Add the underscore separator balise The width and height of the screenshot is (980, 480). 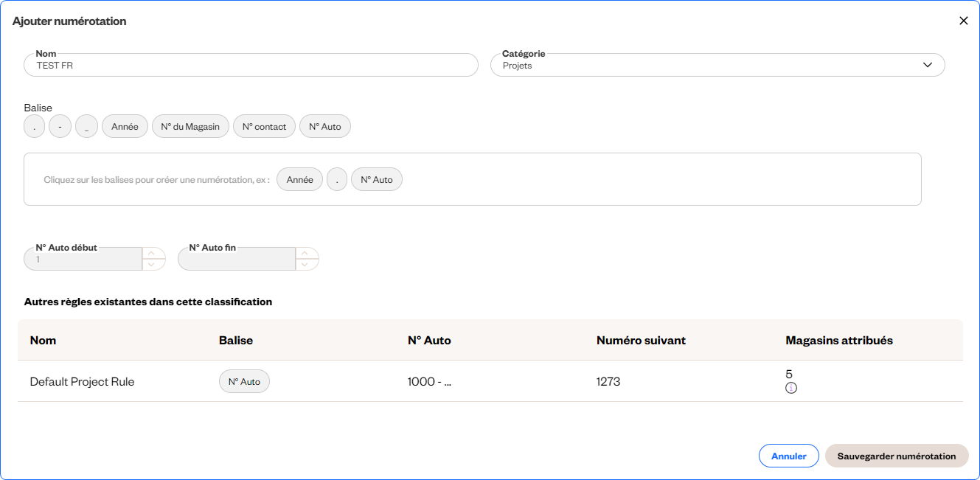[x=86, y=127]
